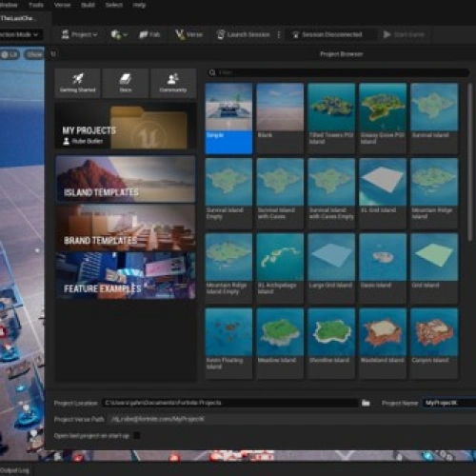The height and width of the screenshot is (476, 476).
Task: Browse for project location folder icon
Action: [366, 403]
